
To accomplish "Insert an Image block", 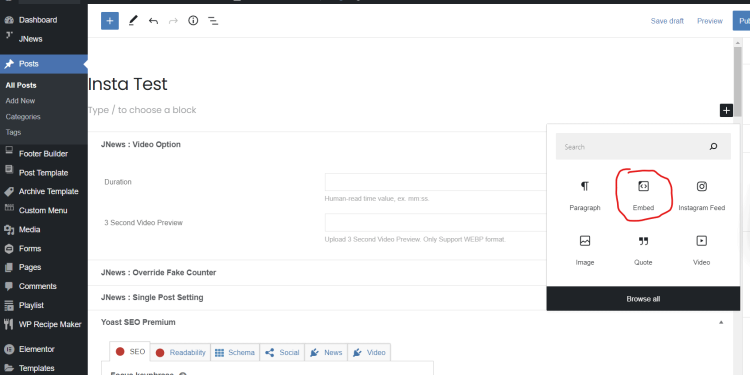I will point(585,250).
